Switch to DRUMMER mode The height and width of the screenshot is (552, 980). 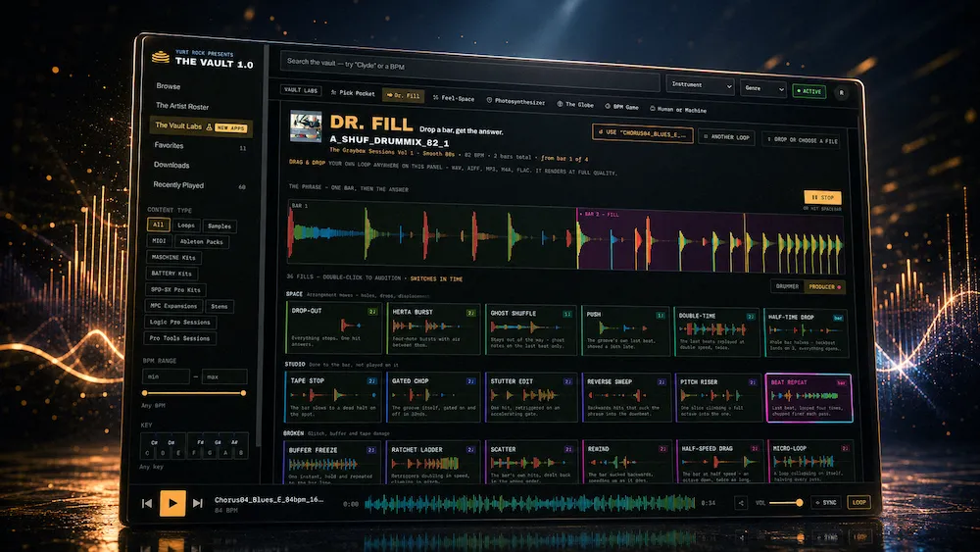787,286
